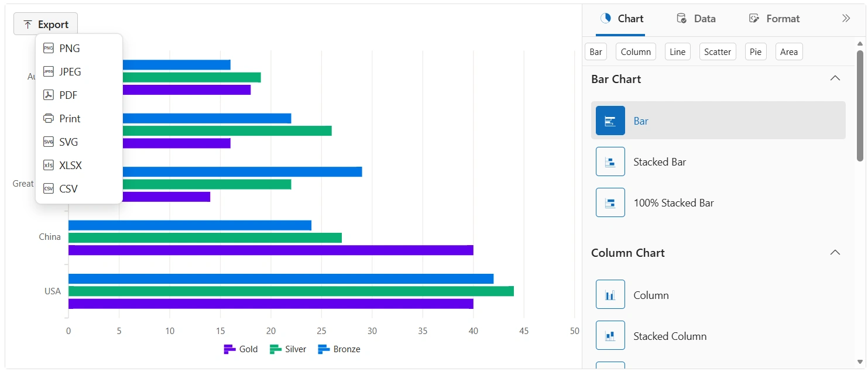Screen dimensions: 868x375
Task: Switch to the Data tab
Action: point(696,19)
